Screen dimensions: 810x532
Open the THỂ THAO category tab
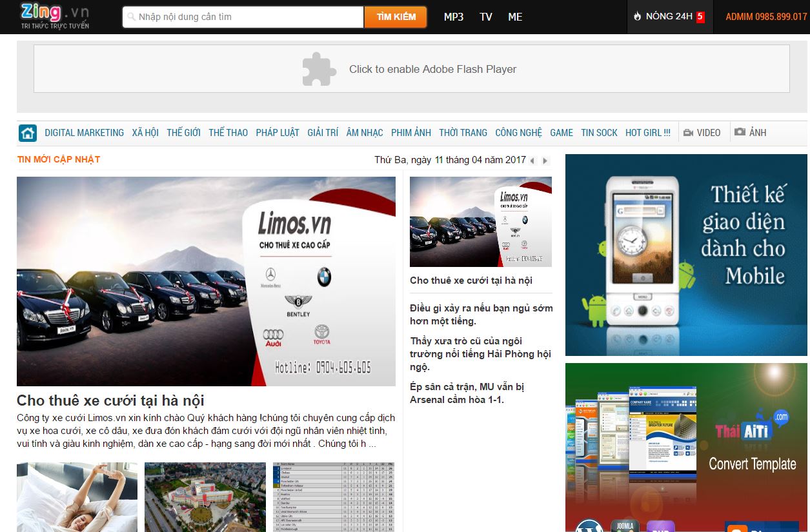click(228, 133)
